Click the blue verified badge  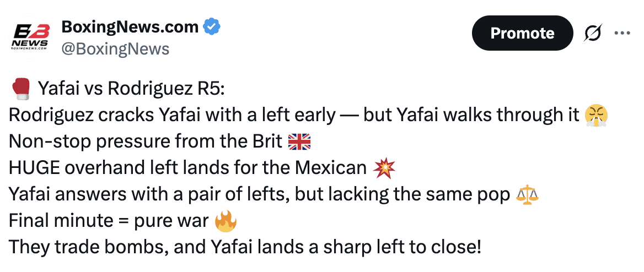(x=212, y=26)
